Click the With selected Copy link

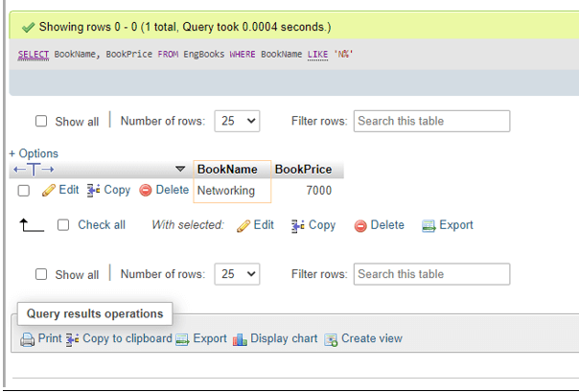[x=322, y=225]
